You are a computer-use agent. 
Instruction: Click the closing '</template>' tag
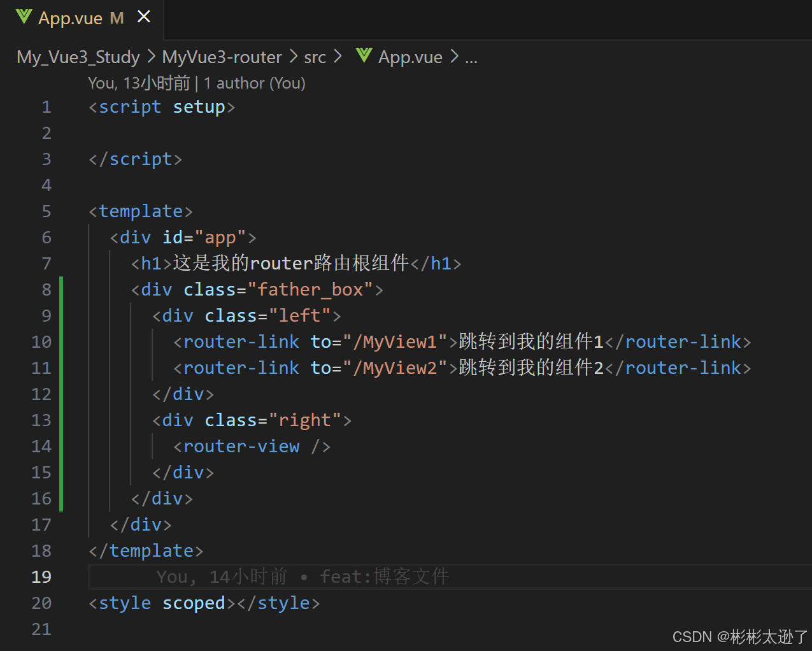pyautogui.click(x=146, y=551)
